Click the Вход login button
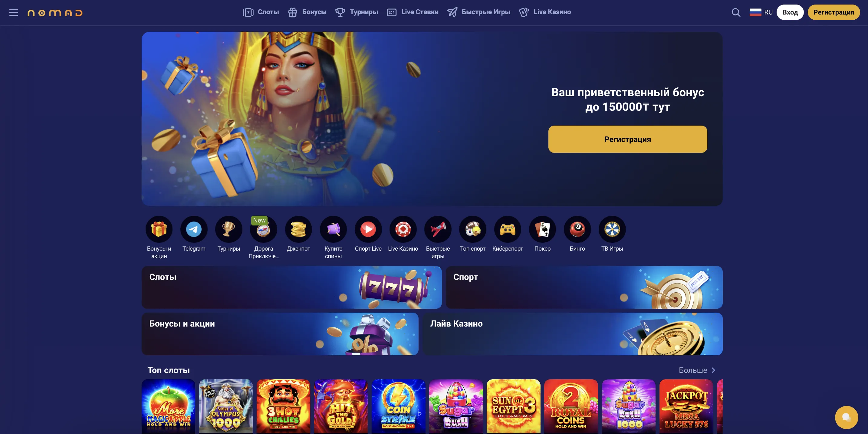Viewport: 868px width, 434px height. [790, 12]
